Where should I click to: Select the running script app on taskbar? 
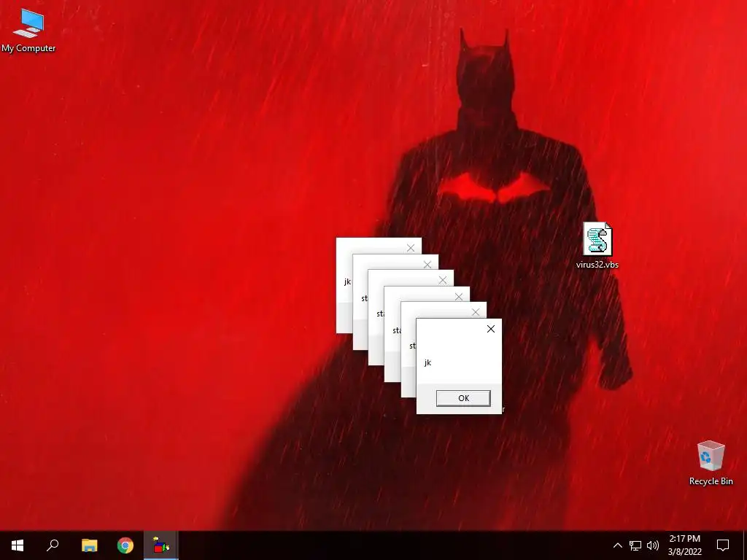[161, 545]
